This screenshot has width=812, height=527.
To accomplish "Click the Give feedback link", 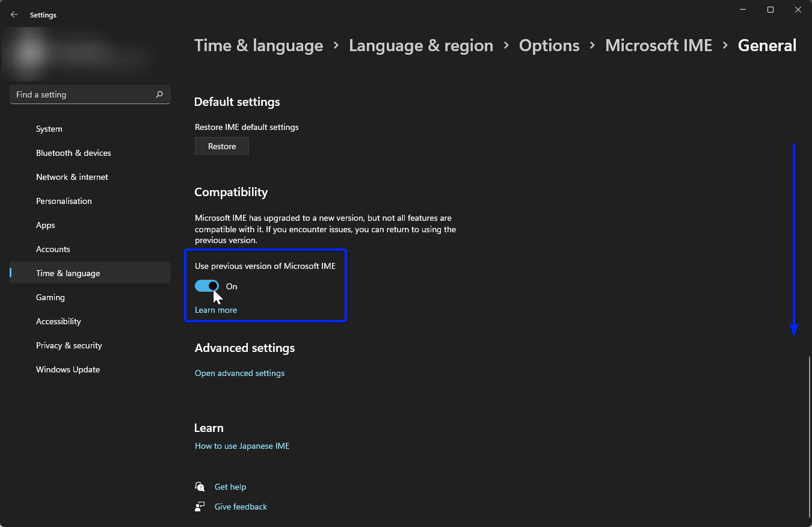I will [x=241, y=507].
